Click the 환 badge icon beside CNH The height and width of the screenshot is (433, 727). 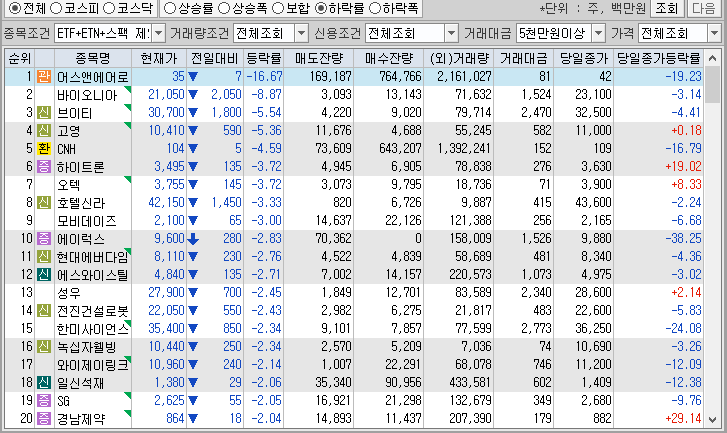point(44,148)
